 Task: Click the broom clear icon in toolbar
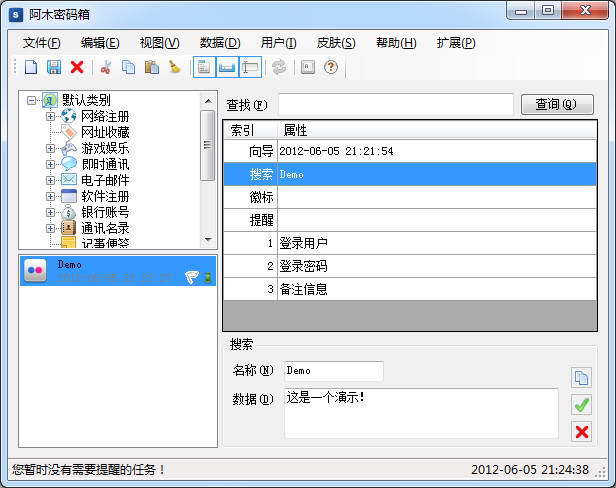point(174,67)
